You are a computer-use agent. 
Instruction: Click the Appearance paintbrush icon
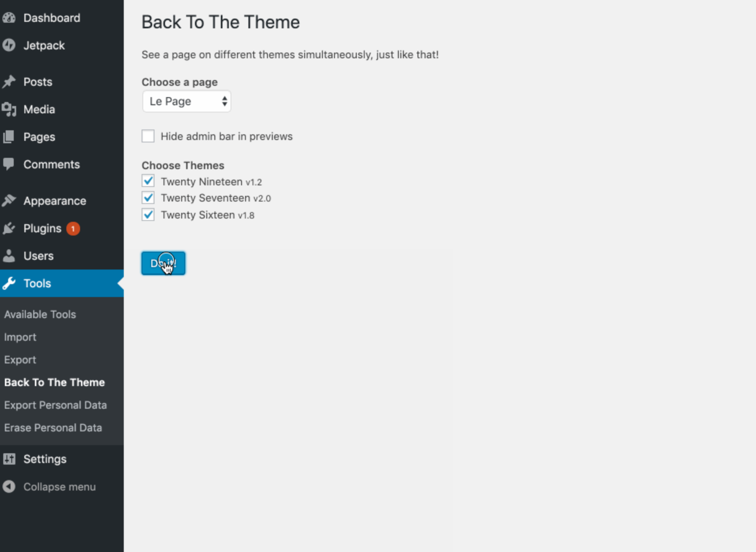pyautogui.click(x=9, y=201)
